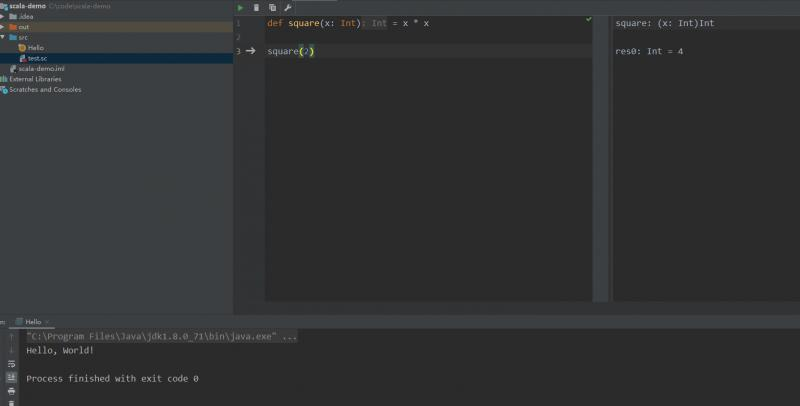Image resolution: width=800 pixels, height=406 pixels.
Task: Click line number 2 in the gutter
Action: (x=238, y=37)
